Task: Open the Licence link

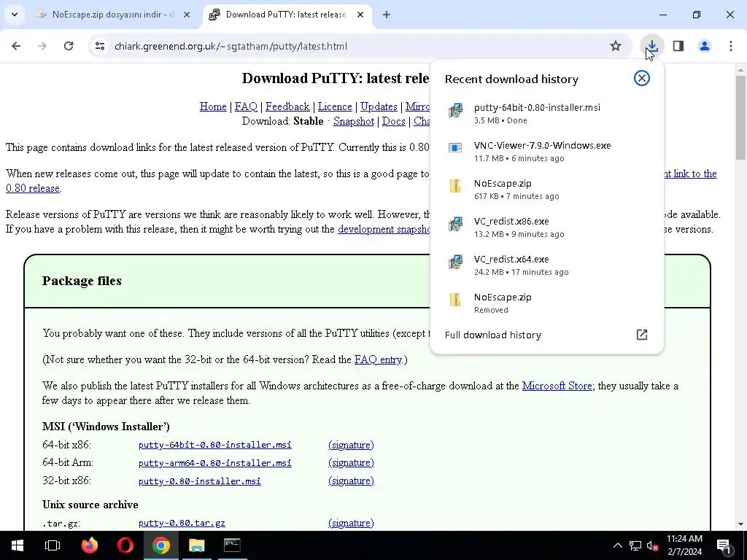Action: [x=335, y=106]
